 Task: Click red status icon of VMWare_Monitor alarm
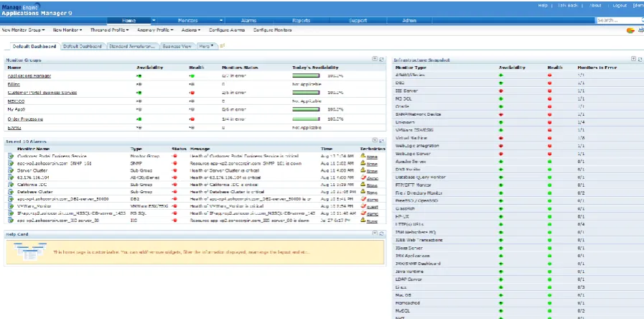(x=175, y=206)
